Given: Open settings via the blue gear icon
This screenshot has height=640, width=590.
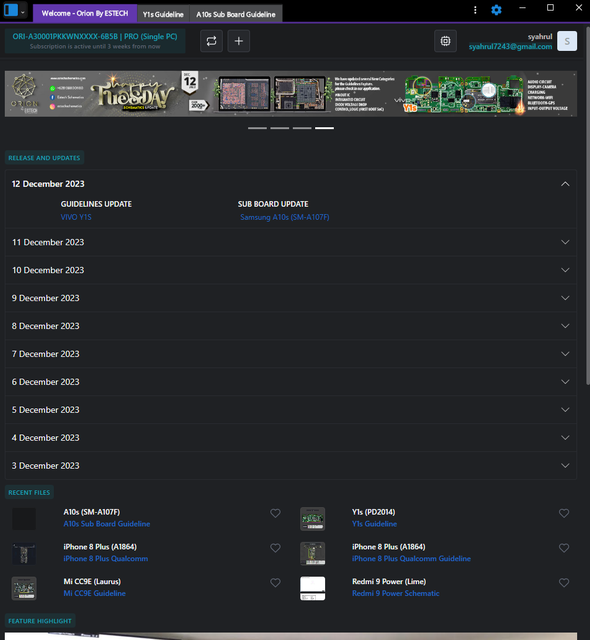Looking at the screenshot, I should point(496,10).
